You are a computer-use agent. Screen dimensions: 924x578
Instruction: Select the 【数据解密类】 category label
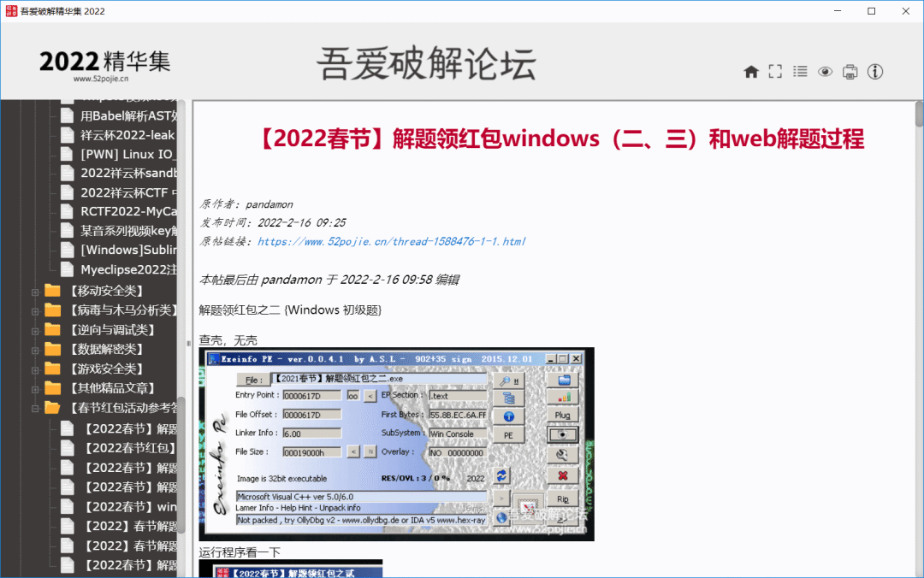(106, 350)
